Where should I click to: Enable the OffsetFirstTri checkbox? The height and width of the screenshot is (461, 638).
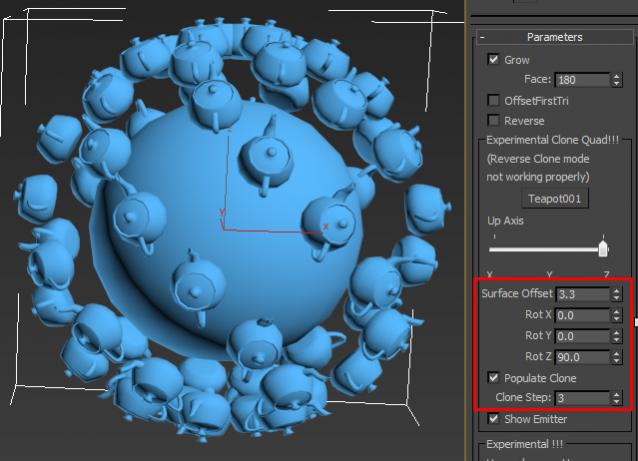click(x=494, y=100)
